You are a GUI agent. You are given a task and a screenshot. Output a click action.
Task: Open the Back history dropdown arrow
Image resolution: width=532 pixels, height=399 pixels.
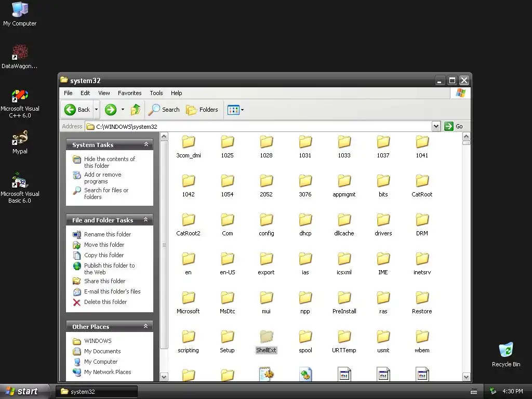click(x=96, y=110)
